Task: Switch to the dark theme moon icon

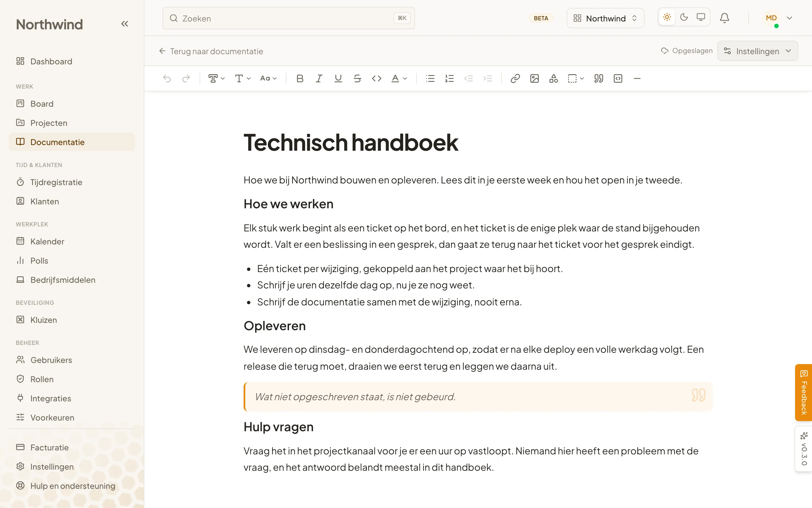Action: tap(684, 17)
